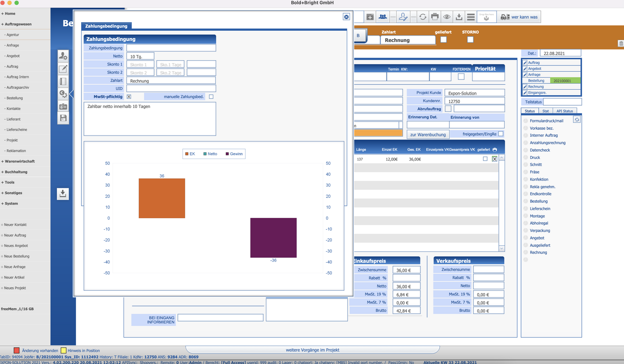
Task: Open the euro settings gear icon
Action: (63, 94)
